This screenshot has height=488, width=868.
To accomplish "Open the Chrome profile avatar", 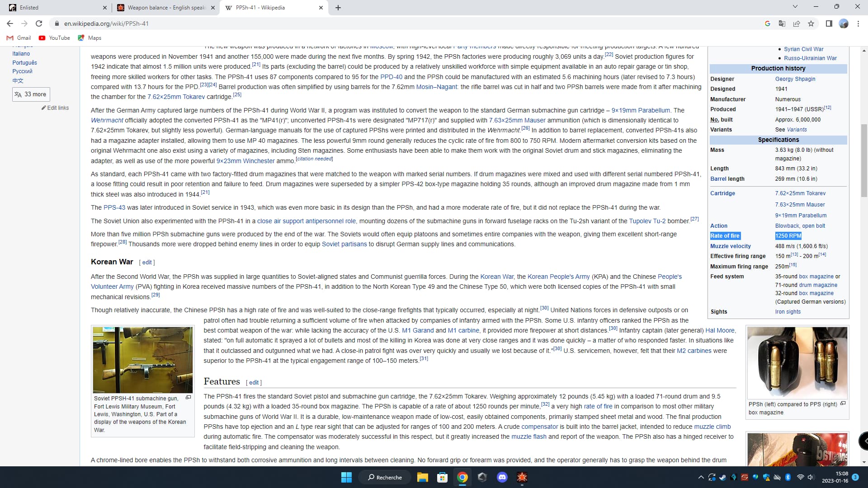I will [x=844, y=23].
